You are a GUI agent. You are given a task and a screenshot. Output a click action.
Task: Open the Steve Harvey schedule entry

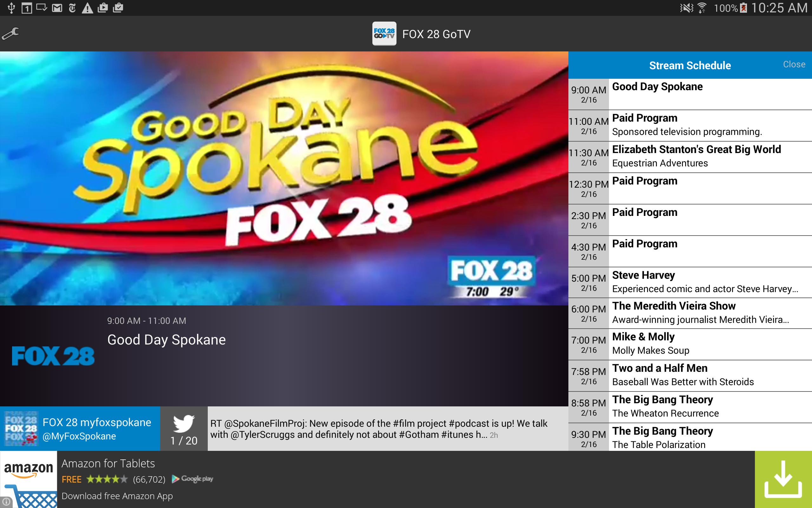click(x=690, y=283)
